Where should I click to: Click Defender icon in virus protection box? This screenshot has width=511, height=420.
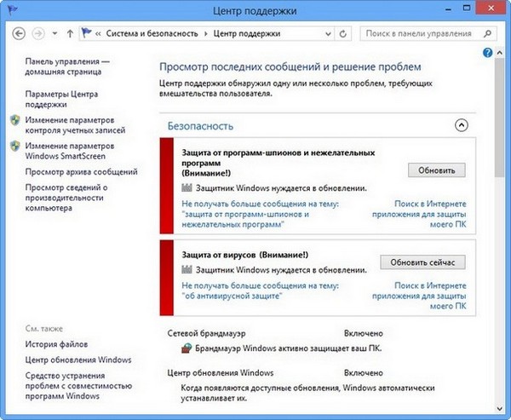point(187,270)
